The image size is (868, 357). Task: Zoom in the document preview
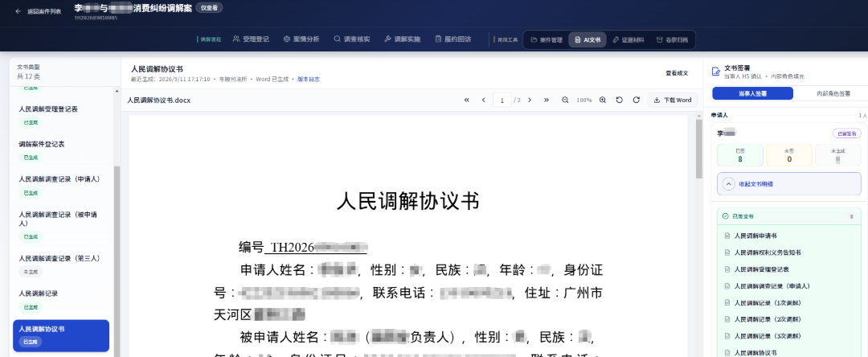point(603,101)
